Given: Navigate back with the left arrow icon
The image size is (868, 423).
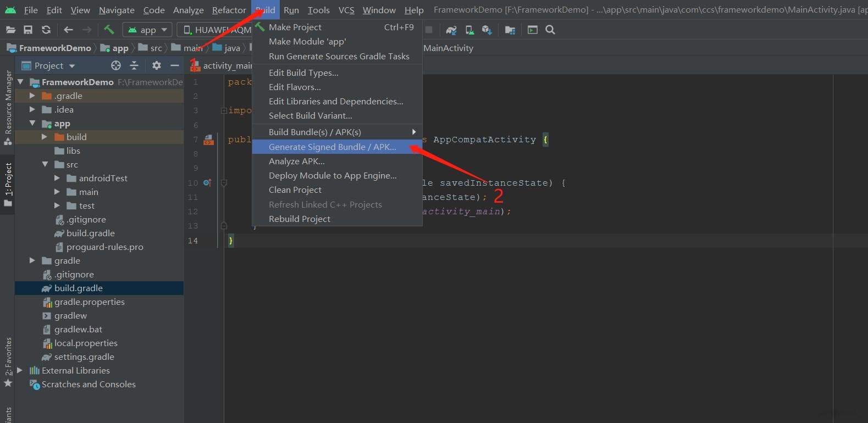Looking at the screenshot, I should click(x=68, y=30).
